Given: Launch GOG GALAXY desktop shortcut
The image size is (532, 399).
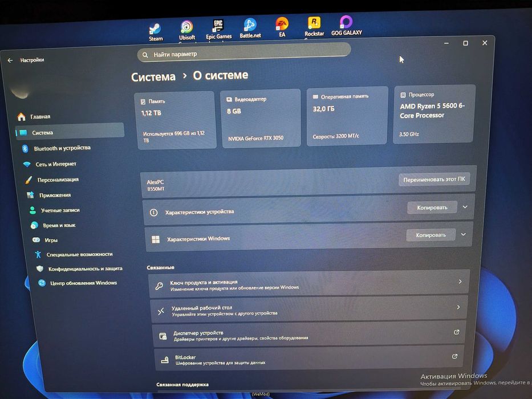Looking at the screenshot, I should tap(347, 26).
